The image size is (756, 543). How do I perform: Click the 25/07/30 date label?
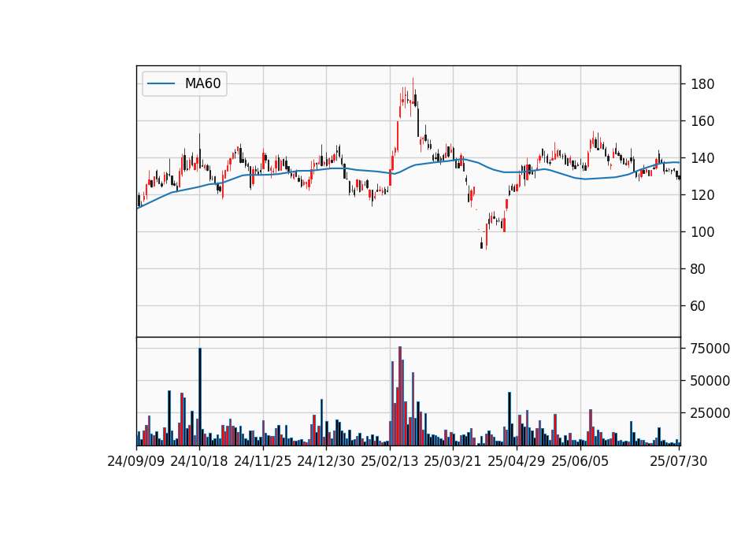(679, 462)
